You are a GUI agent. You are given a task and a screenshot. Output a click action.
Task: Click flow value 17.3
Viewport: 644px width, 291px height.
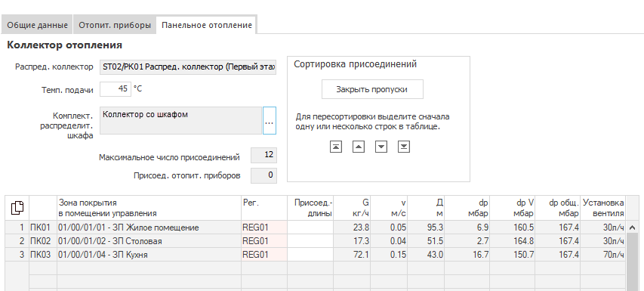tap(352, 241)
